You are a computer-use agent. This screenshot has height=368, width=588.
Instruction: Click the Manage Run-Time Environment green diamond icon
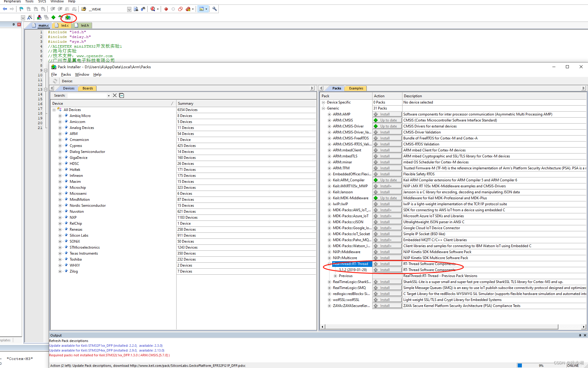point(53,18)
